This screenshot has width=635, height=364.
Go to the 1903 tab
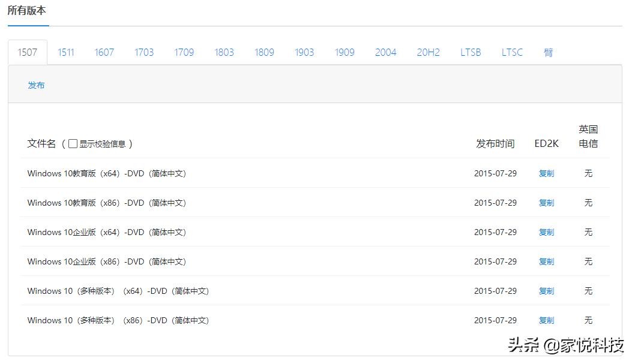coord(304,52)
